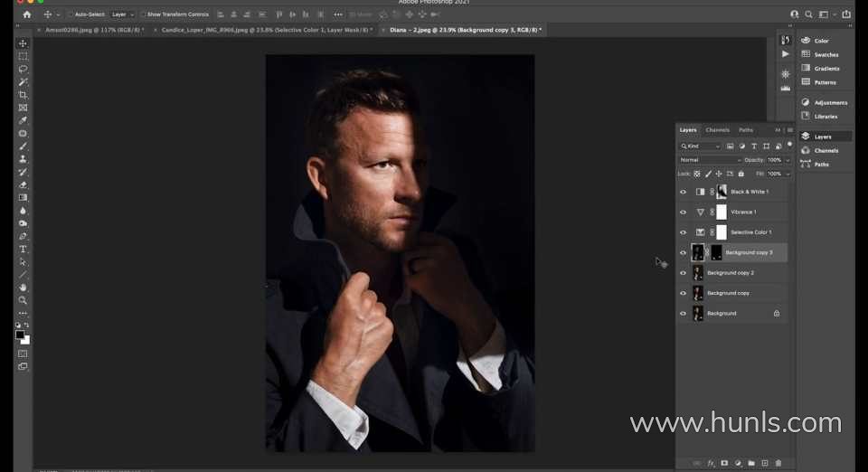The width and height of the screenshot is (868, 472).
Task: Select the Eraser tool
Action: (23, 184)
